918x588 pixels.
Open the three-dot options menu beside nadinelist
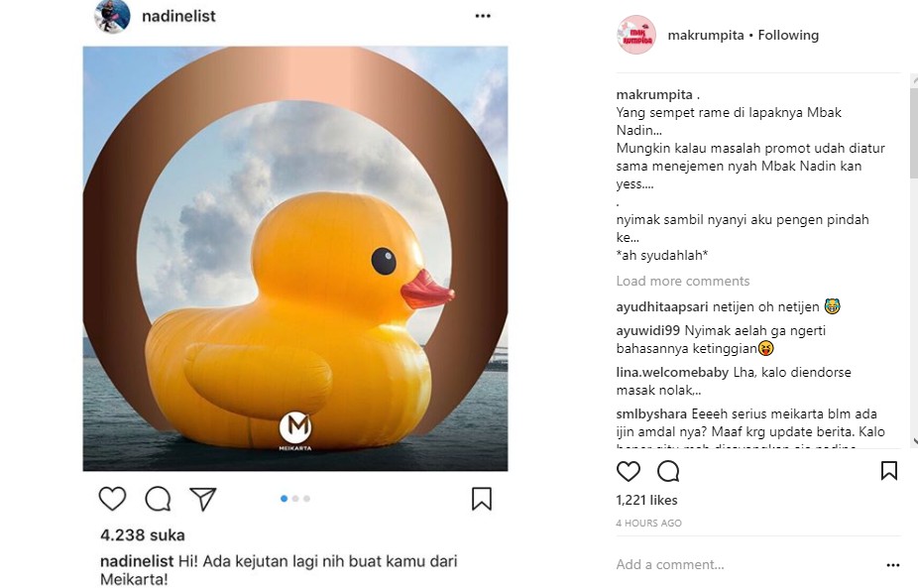(x=483, y=16)
